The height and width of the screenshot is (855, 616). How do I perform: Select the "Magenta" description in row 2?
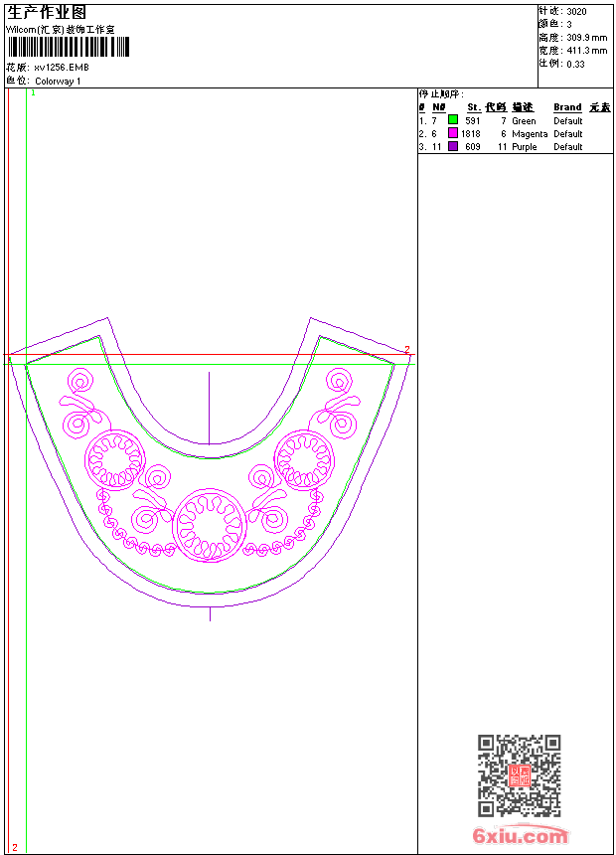530,134
